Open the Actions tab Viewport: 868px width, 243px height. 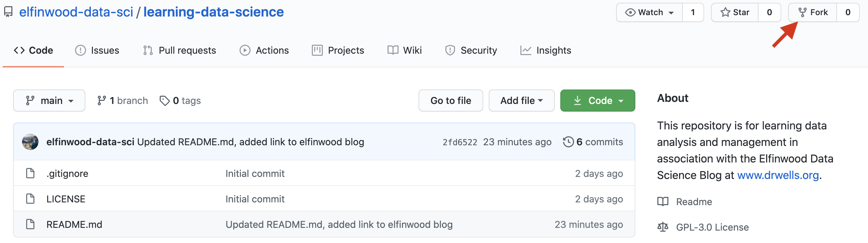tap(264, 50)
